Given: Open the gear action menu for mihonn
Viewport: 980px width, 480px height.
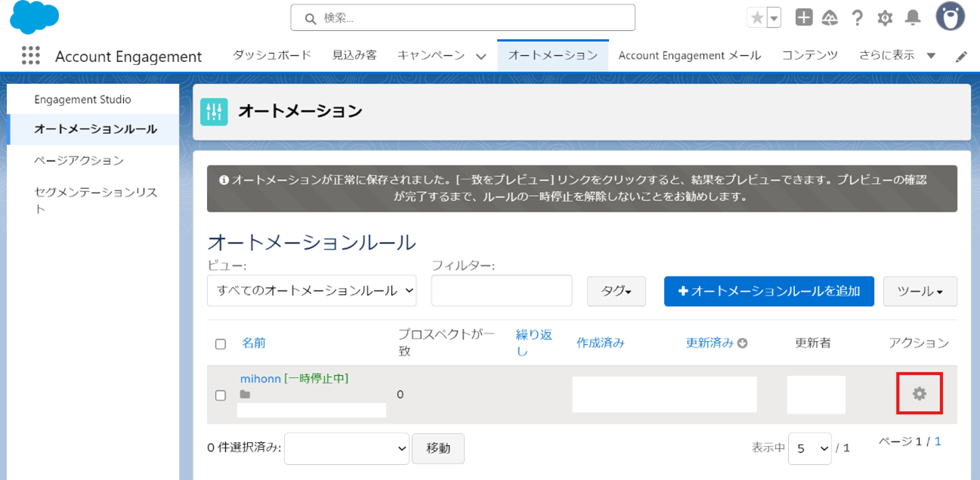Looking at the screenshot, I should 919,393.
